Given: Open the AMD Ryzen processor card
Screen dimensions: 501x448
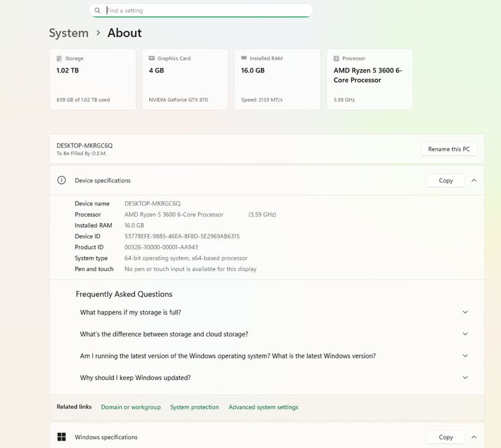Looking at the screenshot, I should 370,79.
